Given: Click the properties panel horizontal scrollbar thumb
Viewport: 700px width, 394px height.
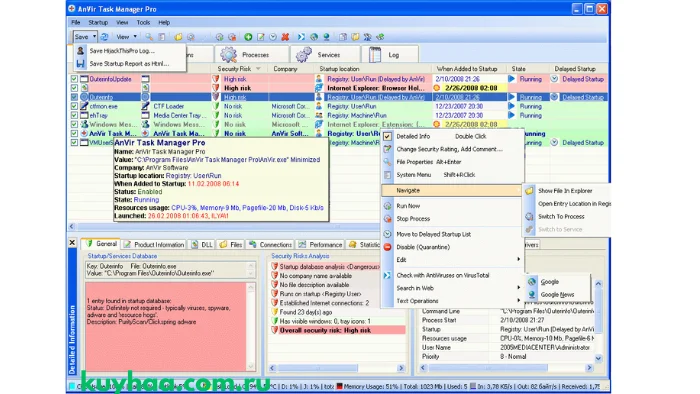Looking at the screenshot, I should point(488,368).
